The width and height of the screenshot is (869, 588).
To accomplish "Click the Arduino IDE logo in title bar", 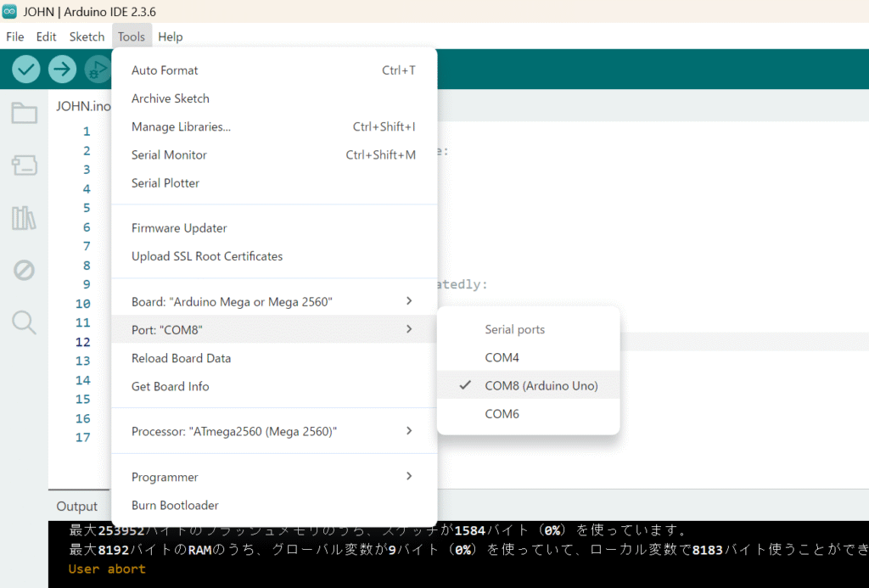I will 9,11.
